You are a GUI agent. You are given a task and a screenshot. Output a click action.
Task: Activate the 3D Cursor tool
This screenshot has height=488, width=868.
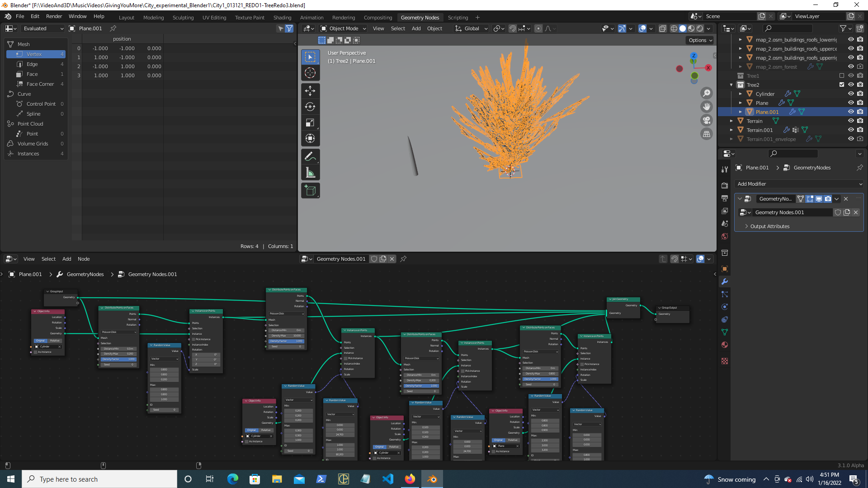point(310,73)
